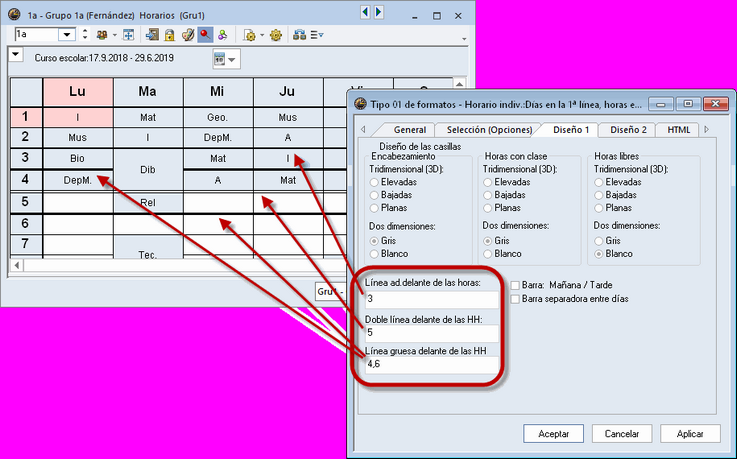Switch to the General tab
737x459 pixels.
(x=409, y=130)
